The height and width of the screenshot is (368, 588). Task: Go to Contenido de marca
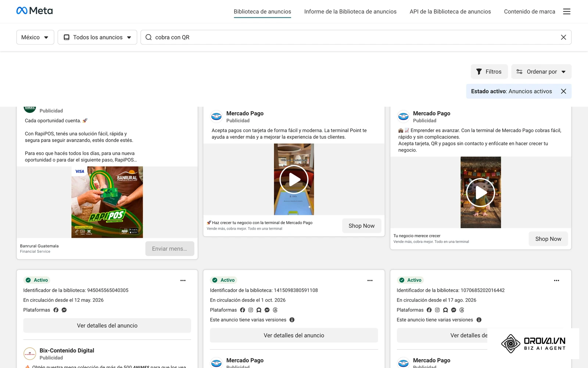click(x=530, y=11)
